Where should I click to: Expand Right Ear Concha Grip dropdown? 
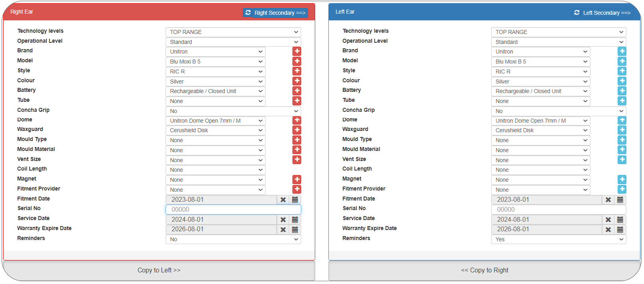point(233,111)
